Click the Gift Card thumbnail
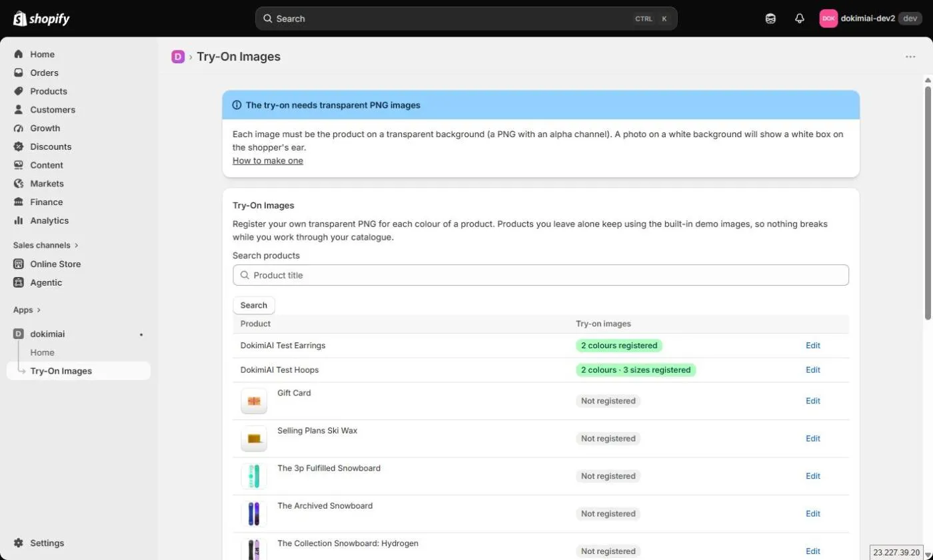Image resolution: width=933 pixels, height=560 pixels. tap(254, 401)
